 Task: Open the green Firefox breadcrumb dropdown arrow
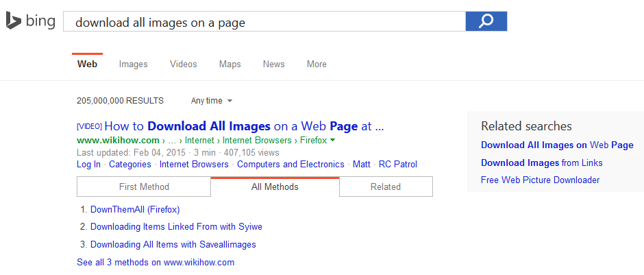(x=333, y=141)
